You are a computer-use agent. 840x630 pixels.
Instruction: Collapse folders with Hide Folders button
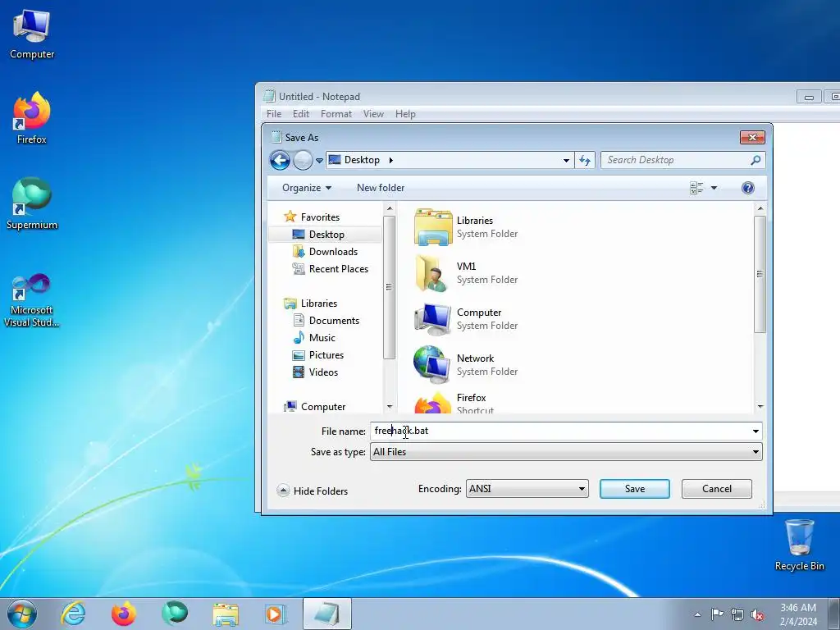[x=313, y=491]
